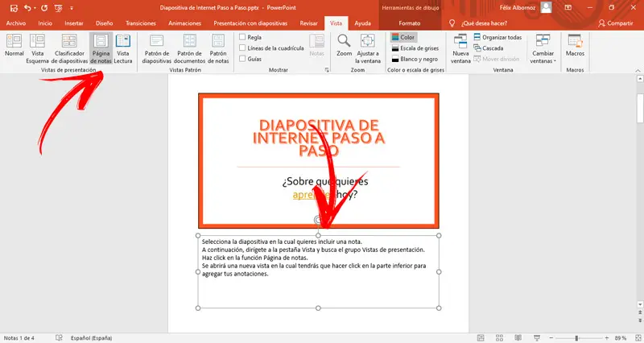Undo the last action
The height and width of the screenshot is (343, 644).
pos(27,8)
